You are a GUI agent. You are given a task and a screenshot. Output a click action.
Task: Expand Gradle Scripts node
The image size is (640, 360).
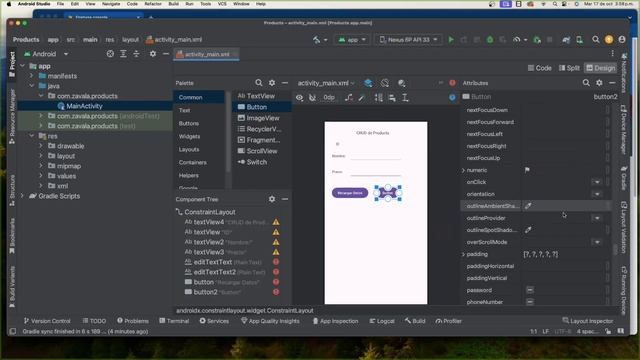(x=22, y=196)
